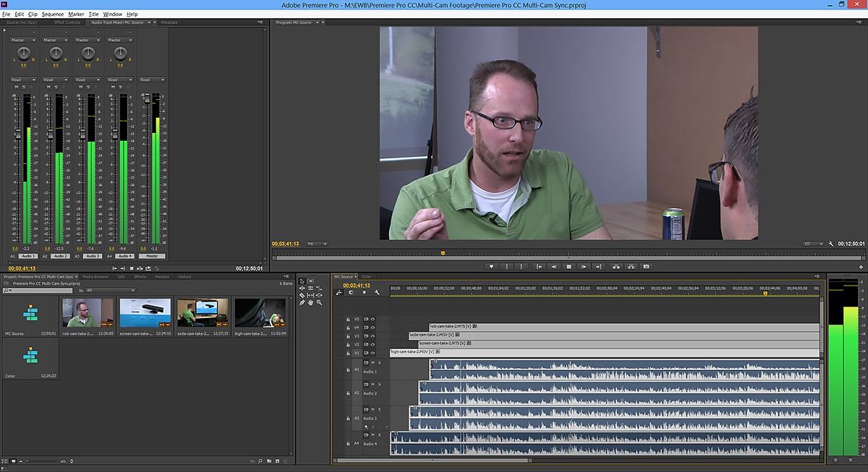The image size is (868, 472).
Task: Toggle lock on video track V4
Action: coord(348,327)
